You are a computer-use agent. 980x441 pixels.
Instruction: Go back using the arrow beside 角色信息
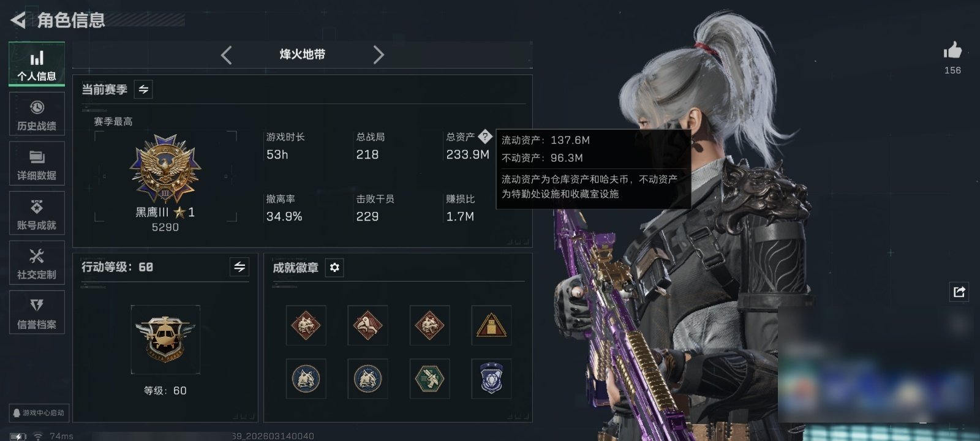18,20
